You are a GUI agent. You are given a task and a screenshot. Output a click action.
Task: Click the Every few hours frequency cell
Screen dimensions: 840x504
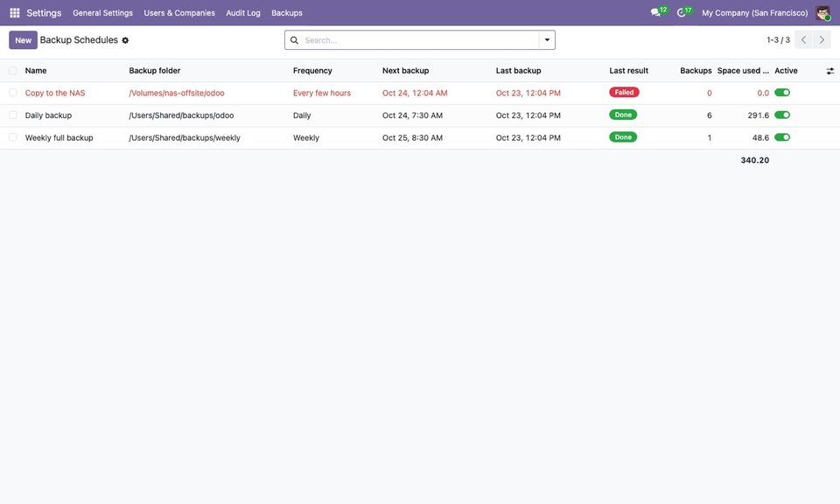(322, 93)
